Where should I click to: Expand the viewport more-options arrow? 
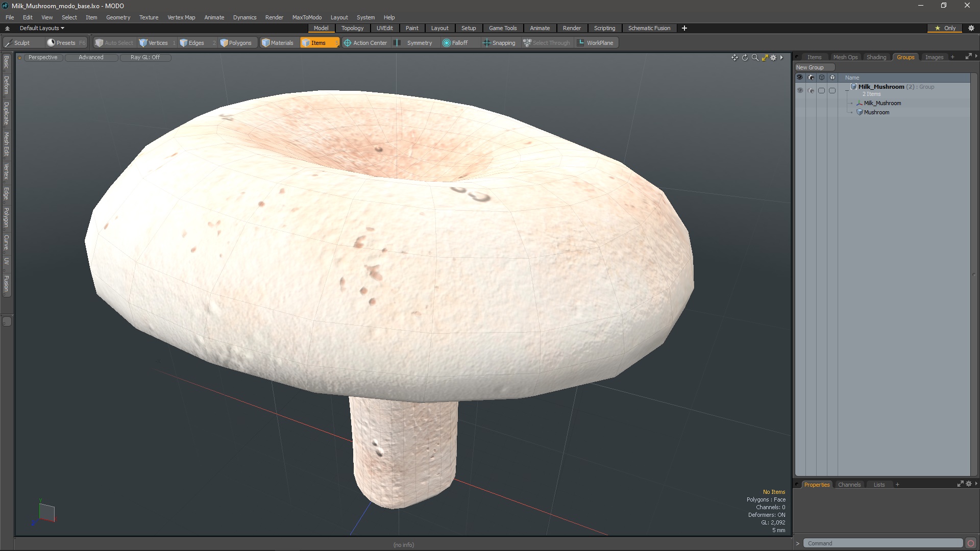(781, 58)
